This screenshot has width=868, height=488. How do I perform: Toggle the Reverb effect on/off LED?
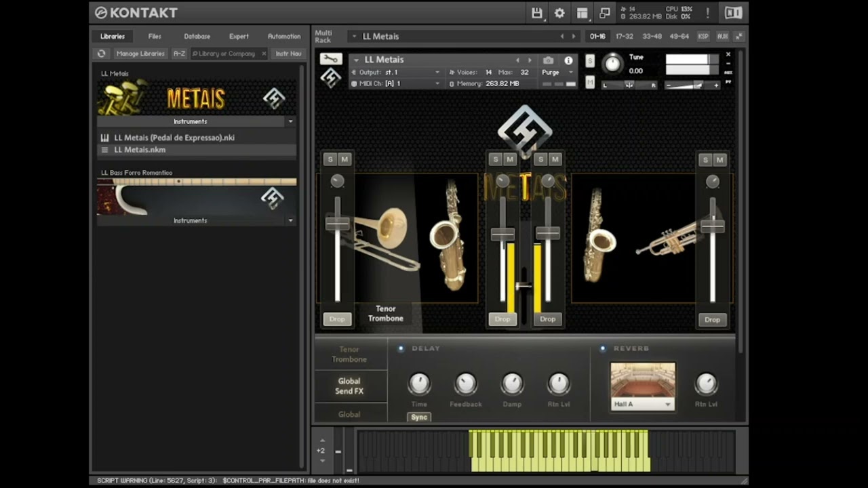click(x=602, y=348)
